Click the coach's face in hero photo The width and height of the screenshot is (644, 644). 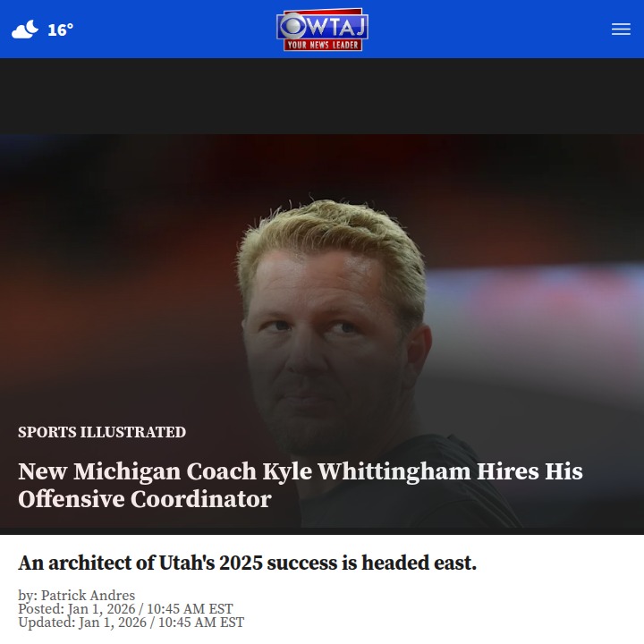pyautogui.click(x=325, y=341)
